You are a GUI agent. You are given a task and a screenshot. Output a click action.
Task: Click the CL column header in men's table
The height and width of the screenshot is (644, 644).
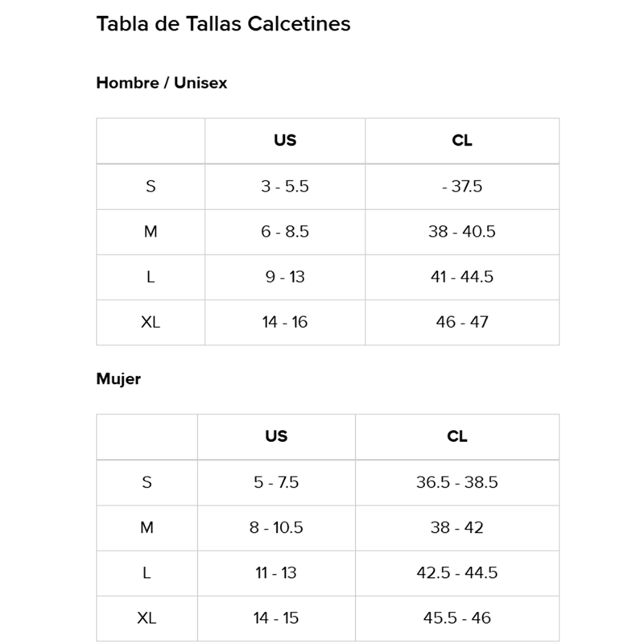coord(462,141)
